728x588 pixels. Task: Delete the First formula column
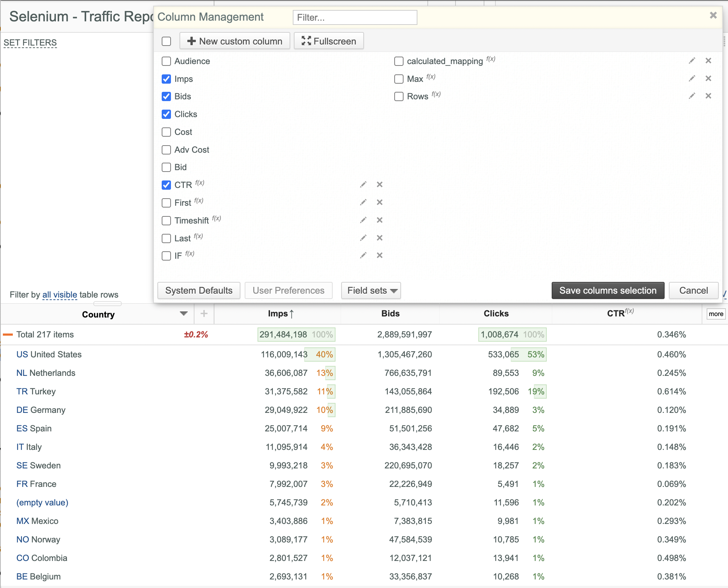pos(380,202)
